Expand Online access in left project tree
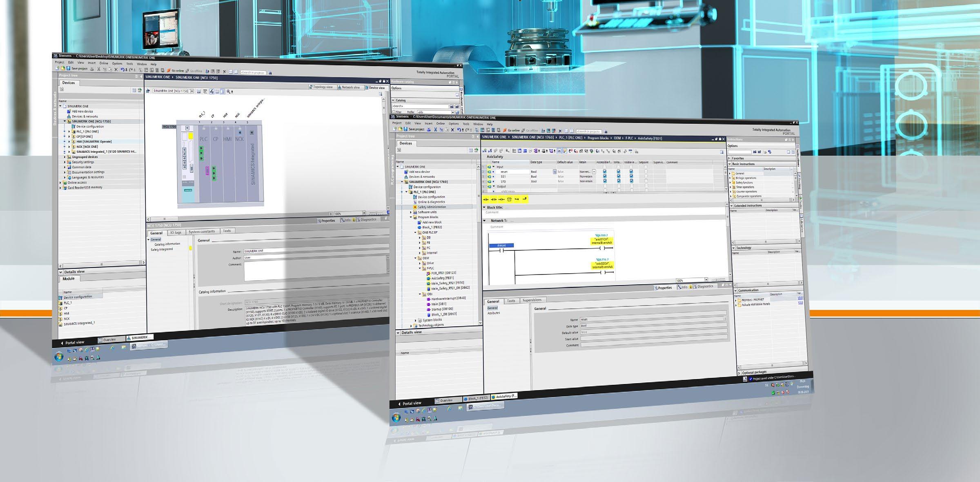980x482 pixels. (x=60, y=183)
